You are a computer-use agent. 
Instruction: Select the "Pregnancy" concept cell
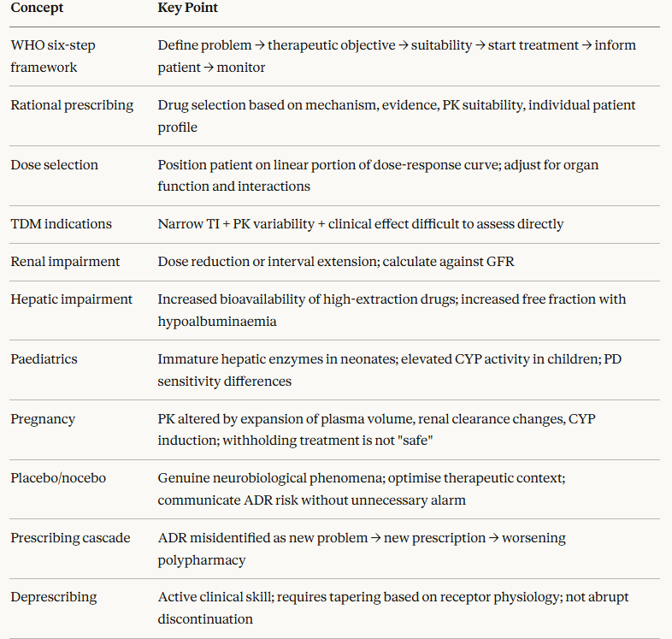pyautogui.click(x=43, y=419)
